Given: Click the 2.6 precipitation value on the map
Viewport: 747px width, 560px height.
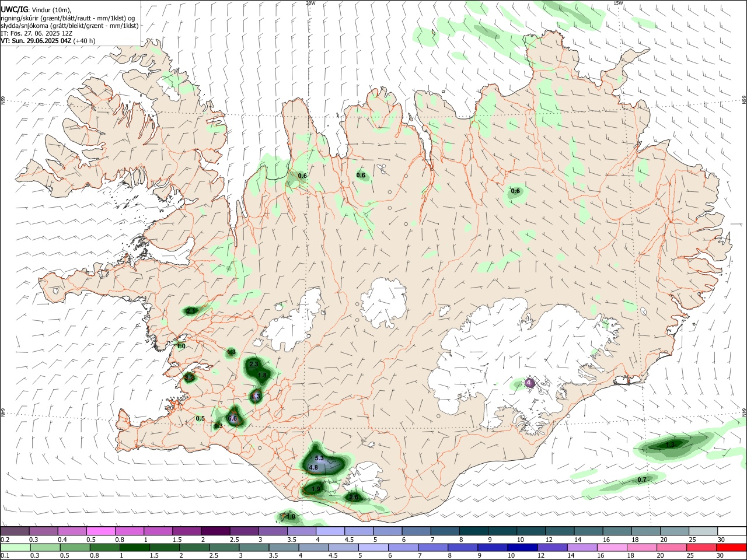Looking at the screenshot, I should tap(353, 497).
